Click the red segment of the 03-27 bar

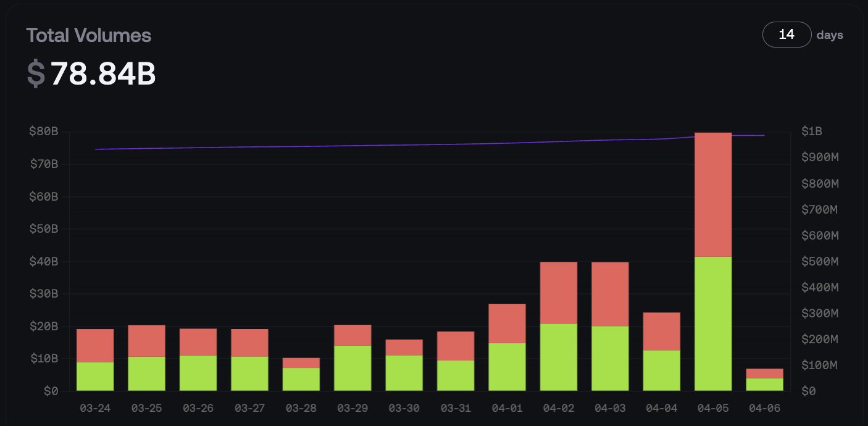[x=249, y=343]
